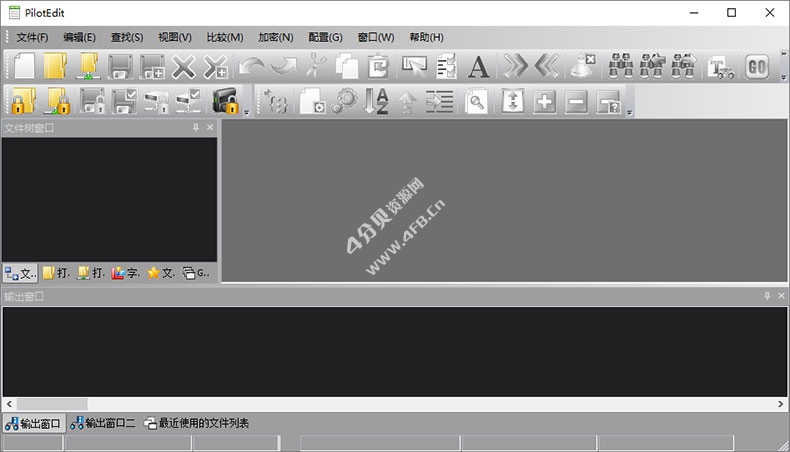Expand all with the plus icon
Viewport: 790px width, 452px height.
pyautogui.click(x=544, y=101)
